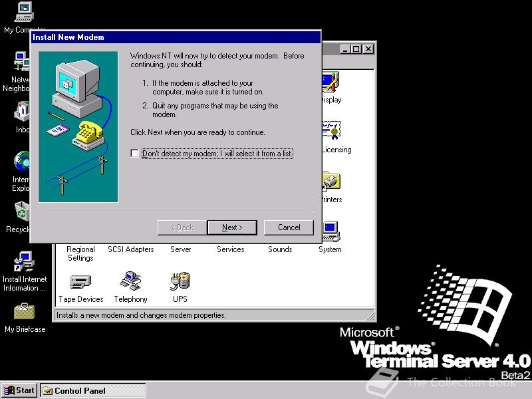
Task: Select Install Internet Information shortcut icon
Action: click(24, 261)
